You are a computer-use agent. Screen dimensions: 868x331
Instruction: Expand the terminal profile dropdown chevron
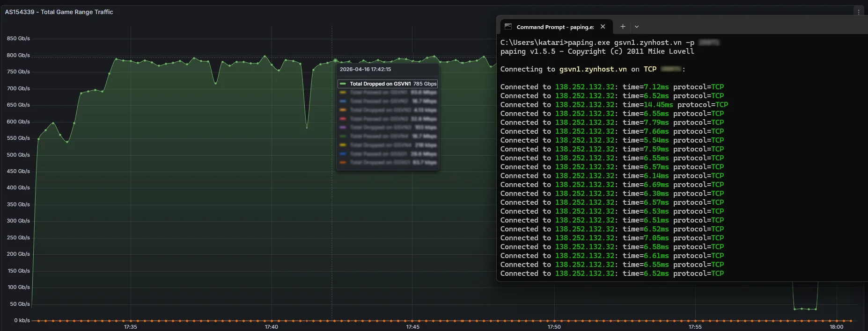(x=637, y=27)
